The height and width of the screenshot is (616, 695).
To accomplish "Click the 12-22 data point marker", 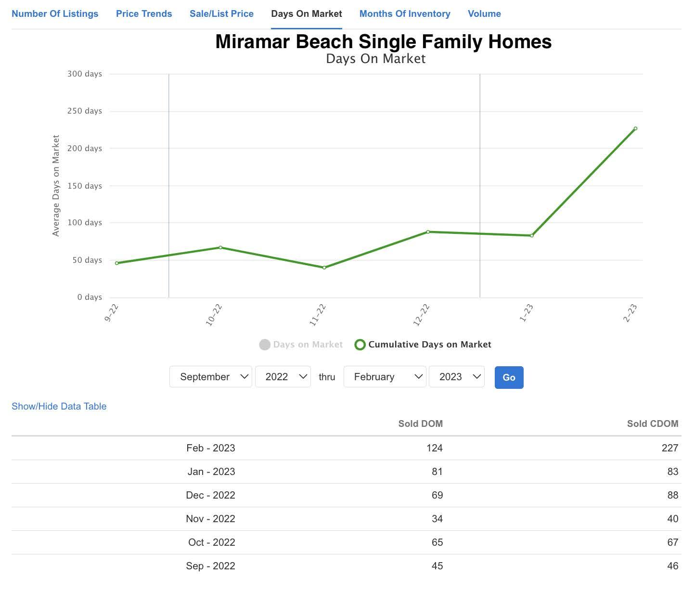I will click(x=428, y=232).
